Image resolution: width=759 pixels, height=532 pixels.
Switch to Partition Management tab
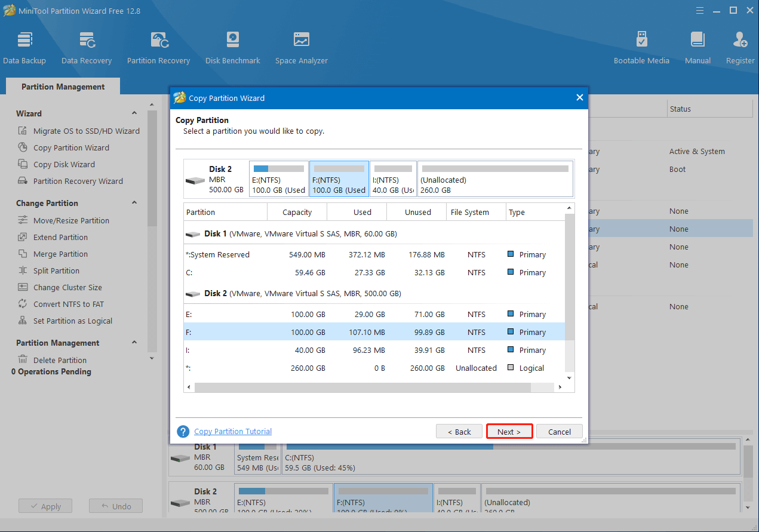pos(63,87)
